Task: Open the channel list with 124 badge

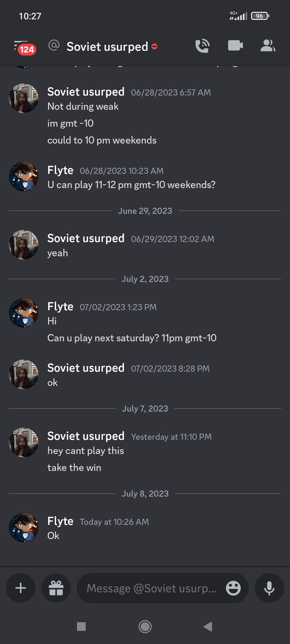Action: click(24, 47)
